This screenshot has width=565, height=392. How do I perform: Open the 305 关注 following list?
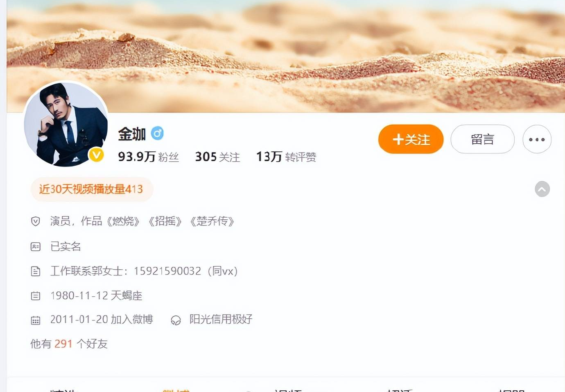point(217,157)
